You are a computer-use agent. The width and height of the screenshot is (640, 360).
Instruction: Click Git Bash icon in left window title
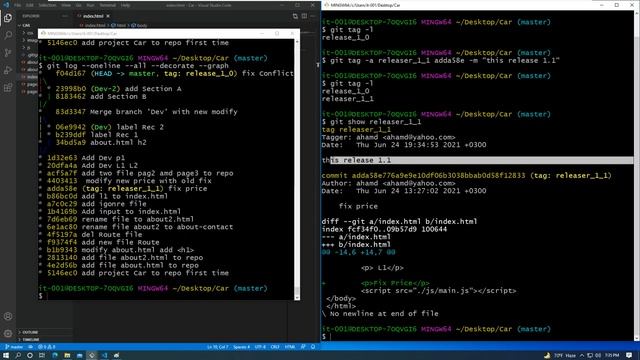(43, 33)
